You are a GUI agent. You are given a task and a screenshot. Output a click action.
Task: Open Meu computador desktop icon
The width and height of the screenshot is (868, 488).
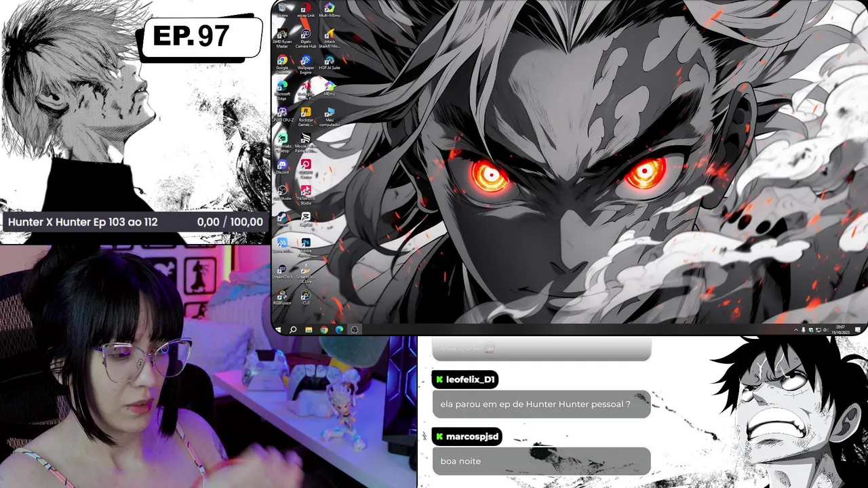329,116
